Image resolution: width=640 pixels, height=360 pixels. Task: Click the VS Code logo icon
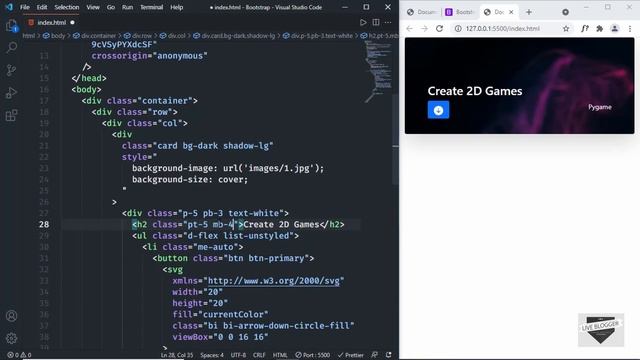pos(9,7)
